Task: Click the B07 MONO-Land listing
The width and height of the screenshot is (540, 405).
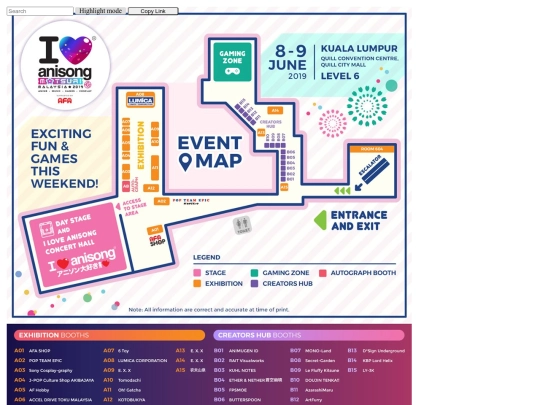Action: [x=311, y=351]
